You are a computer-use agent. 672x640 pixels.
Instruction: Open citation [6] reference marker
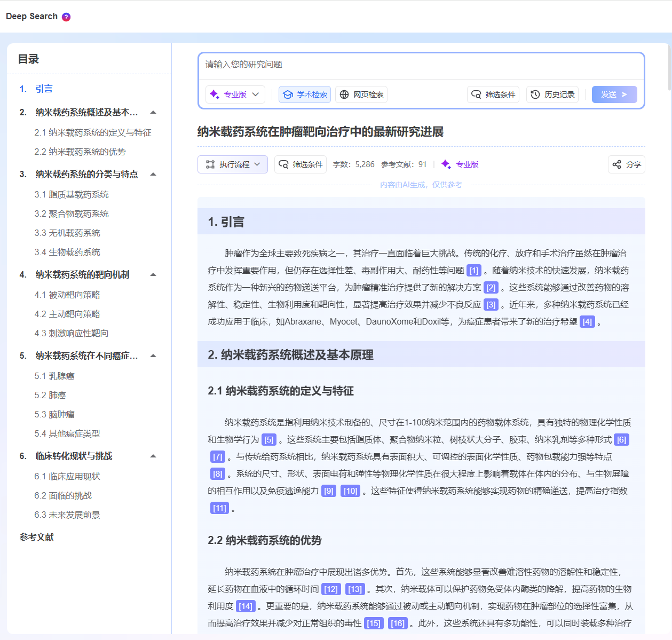[622, 440]
